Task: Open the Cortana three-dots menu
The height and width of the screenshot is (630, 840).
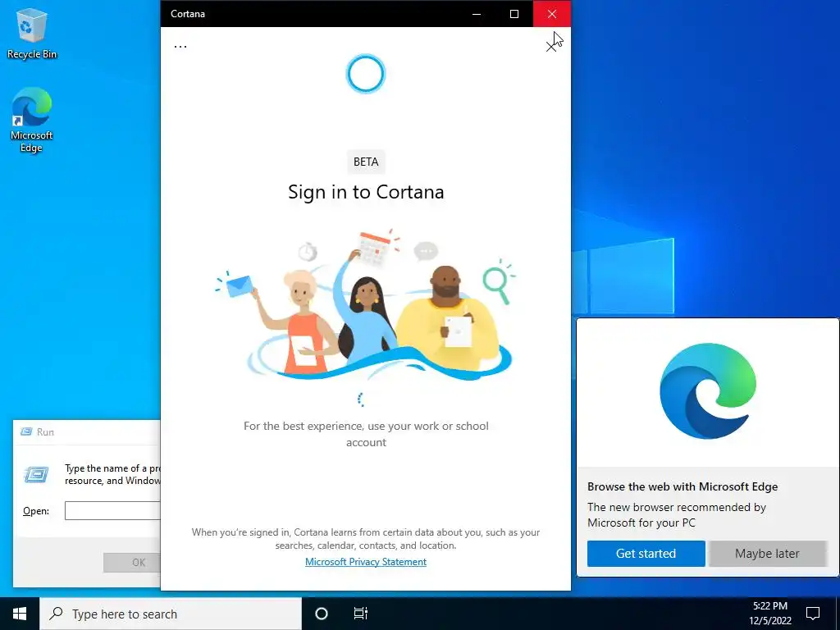Action: tap(180, 46)
